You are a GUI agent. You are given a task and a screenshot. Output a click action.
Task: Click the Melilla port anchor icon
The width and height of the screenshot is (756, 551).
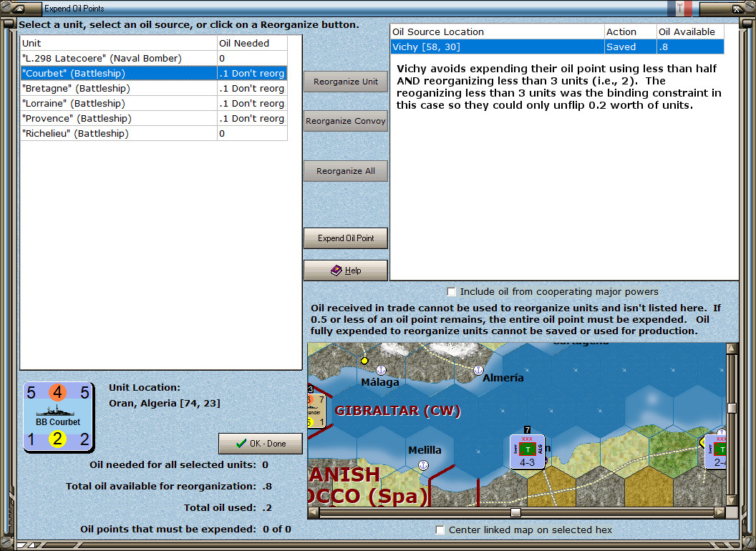423,465
